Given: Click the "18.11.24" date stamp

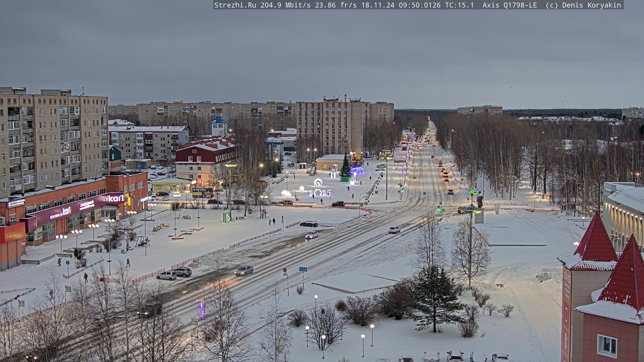Looking at the screenshot, I should click(378, 5).
